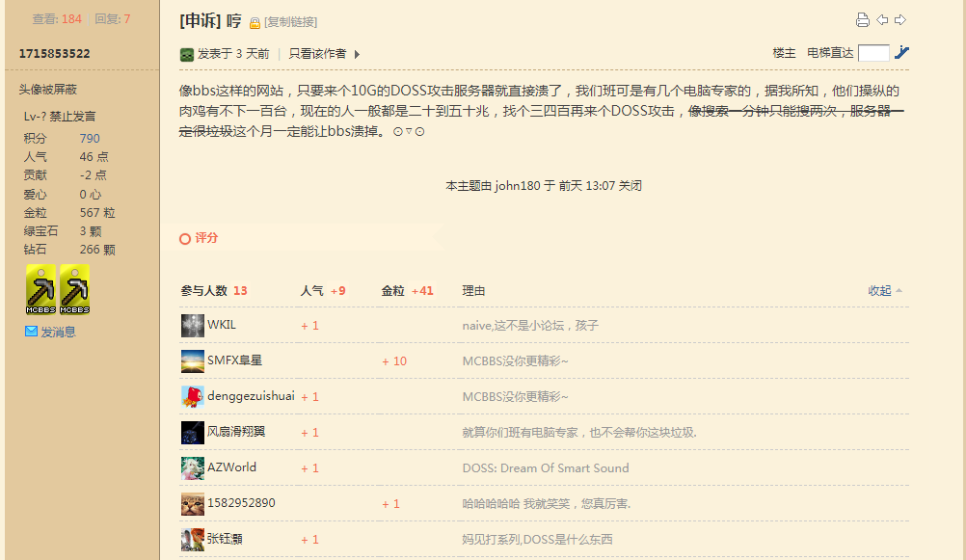Click the 金粒 +41 column header
This screenshot has height=560, width=966.
point(407,291)
